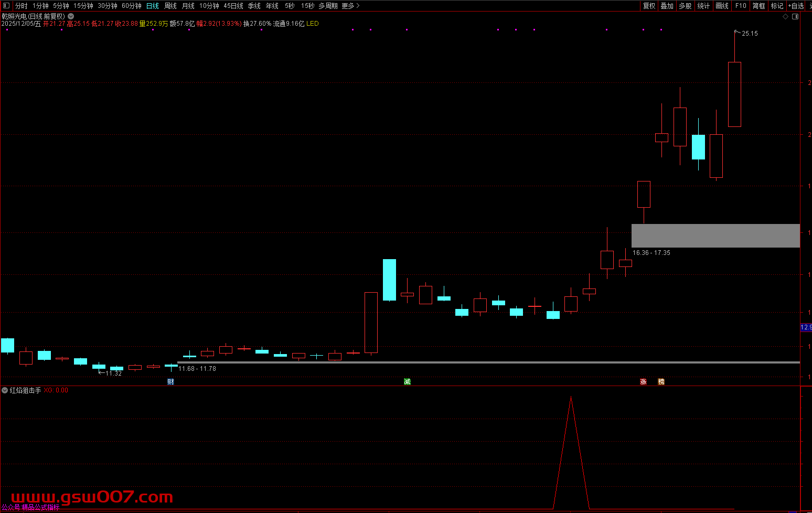Image resolution: width=812 pixels, height=513 pixels.
Task: Click the diamond icon above the chart
Action: click(x=785, y=17)
